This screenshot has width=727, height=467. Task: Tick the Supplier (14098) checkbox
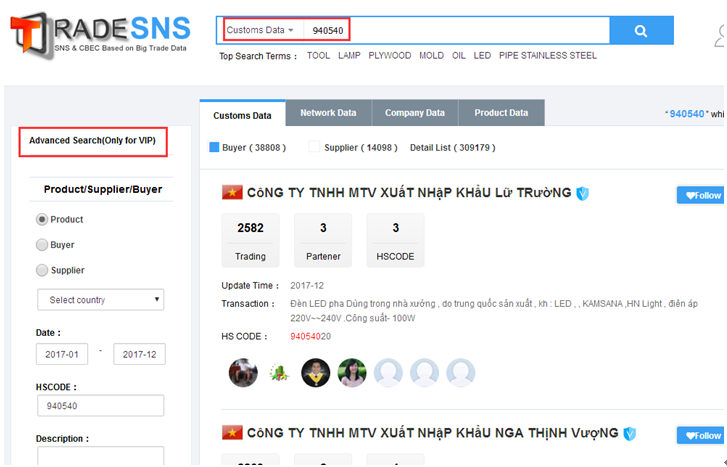coord(314,148)
